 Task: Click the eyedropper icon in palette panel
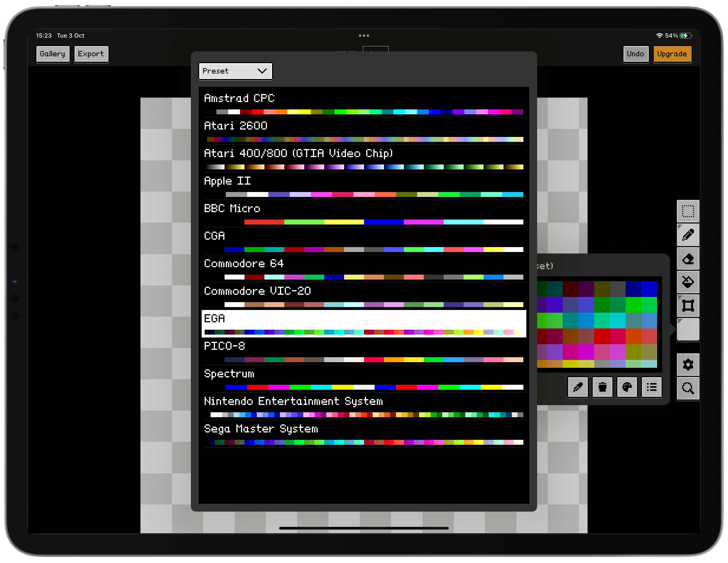pyautogui.click(x=578, y=387)
